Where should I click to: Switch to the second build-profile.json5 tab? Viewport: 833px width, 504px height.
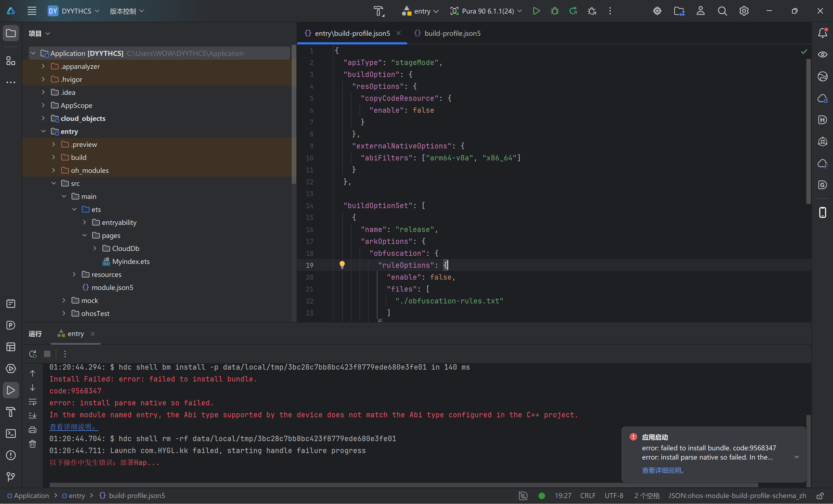click(x=447, y=33)
